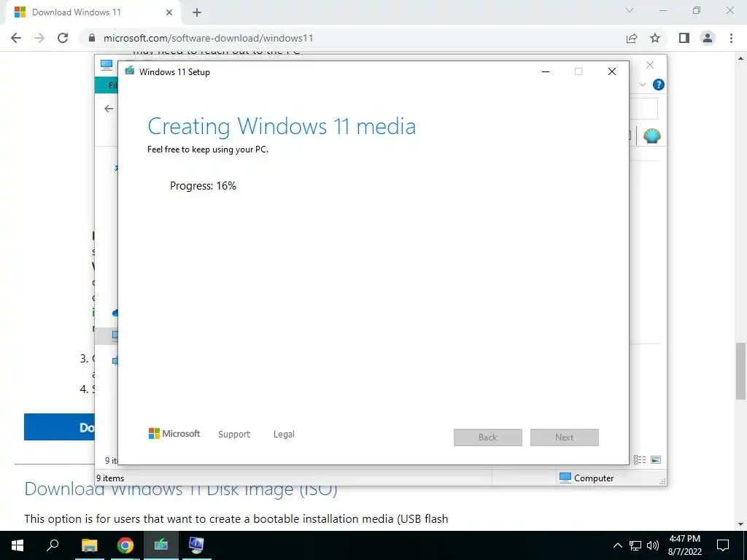
Task: Open the Chrome profile avatar
Action: (x=708, y=38)
